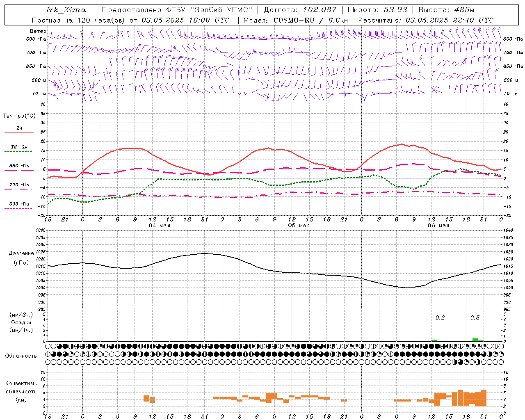Click the forecast start time 03.05.2025 18:00 UTC
The height and width of the screenshot is (420, 525).
pos(185,20)
